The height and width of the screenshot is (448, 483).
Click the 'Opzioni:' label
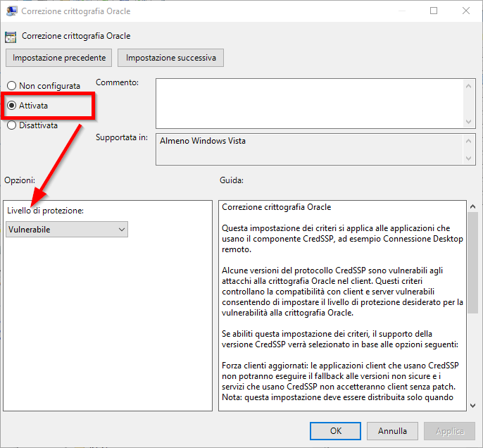(x=20, y=180)
